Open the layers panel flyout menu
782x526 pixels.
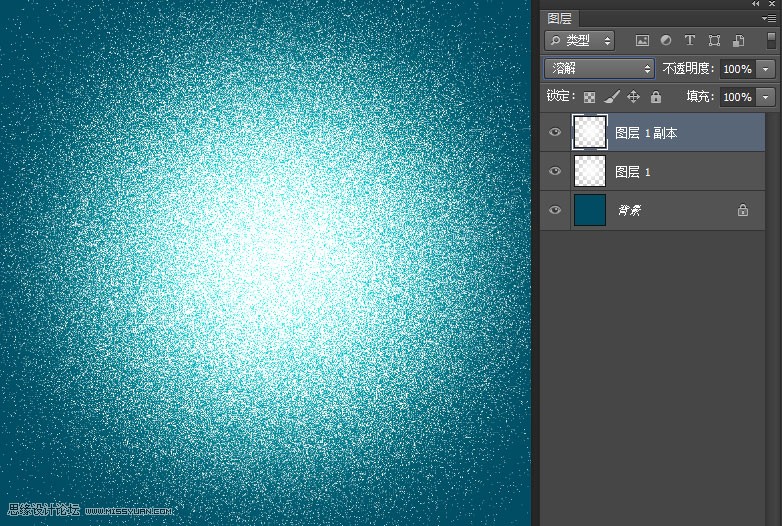(x=769, y=18)
